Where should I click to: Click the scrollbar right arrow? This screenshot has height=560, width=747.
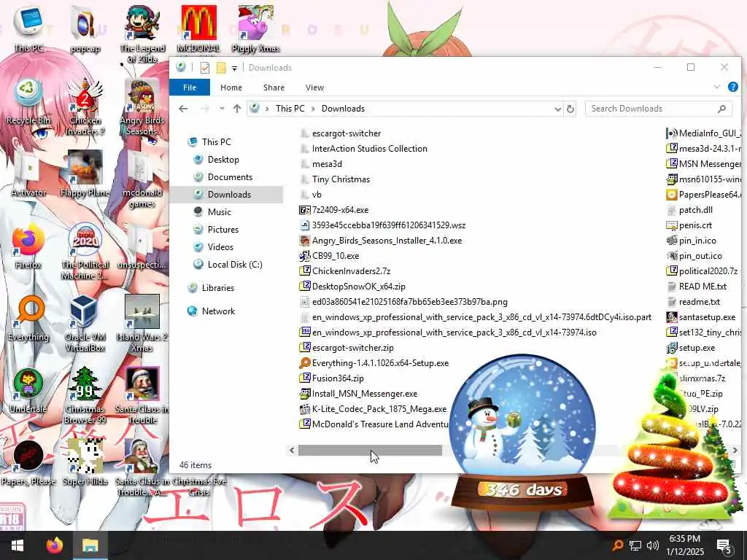735,450
